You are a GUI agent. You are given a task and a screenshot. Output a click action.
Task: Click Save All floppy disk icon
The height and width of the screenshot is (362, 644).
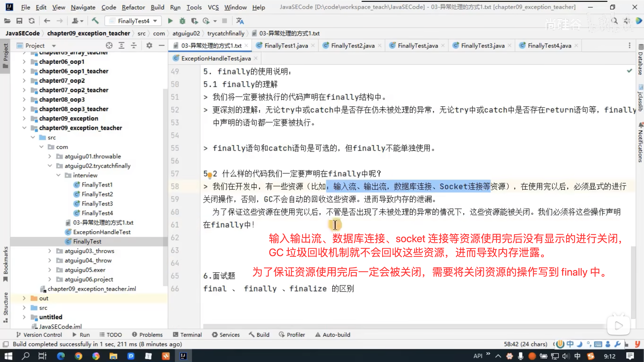(19, 21)
